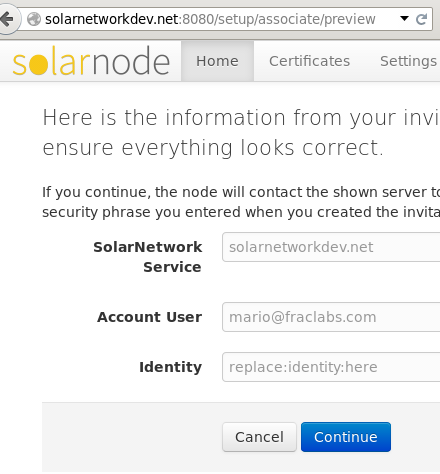This screenshot has width=440, height=474.
Task: Click the globe site identity icon
Action: tap(34, 19)
